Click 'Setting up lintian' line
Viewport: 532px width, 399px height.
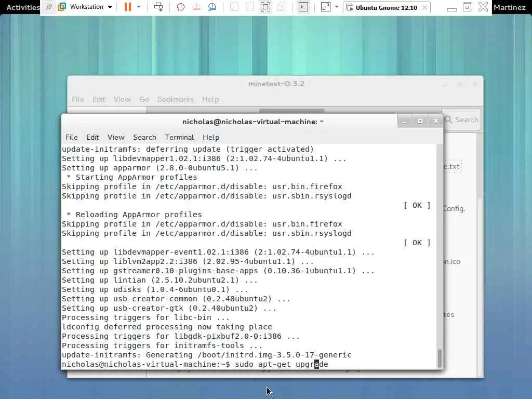coord(159,280)
